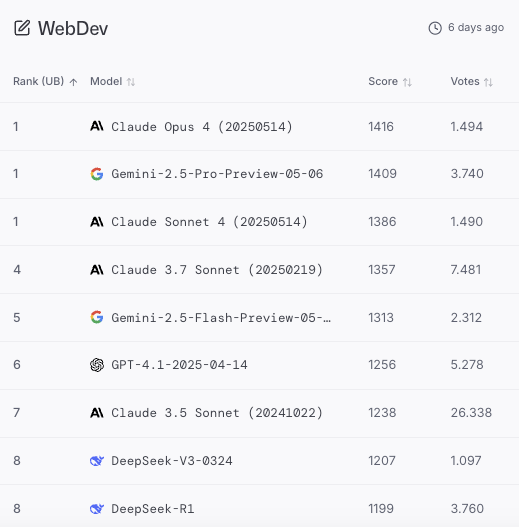Open the Claude Opus 4 (20250514) model entry
519x527 pixels.
tap(202, 127)
